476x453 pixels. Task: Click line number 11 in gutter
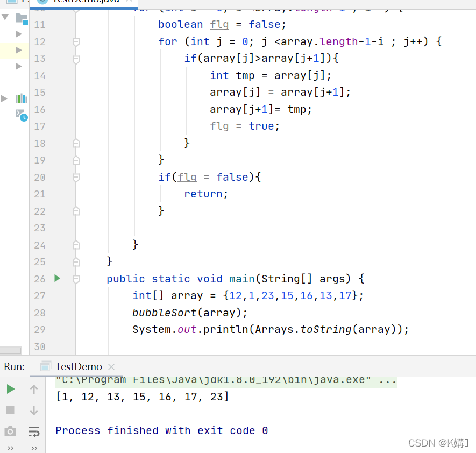(39, 25)
